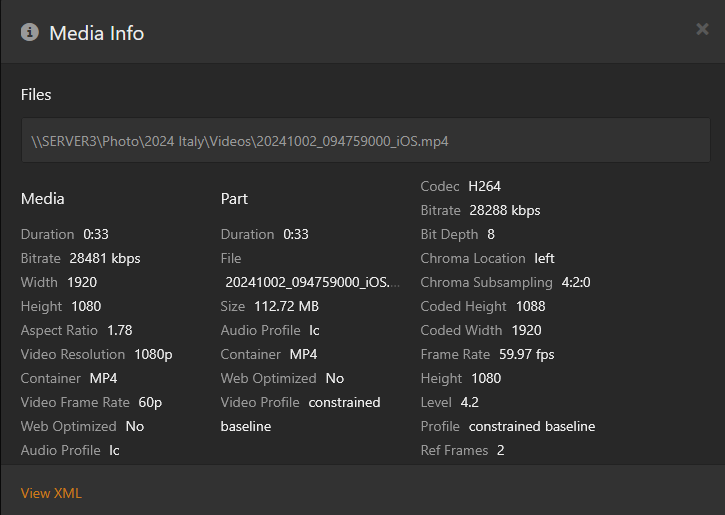Click the Codec value H264

[x=484, y=187]
